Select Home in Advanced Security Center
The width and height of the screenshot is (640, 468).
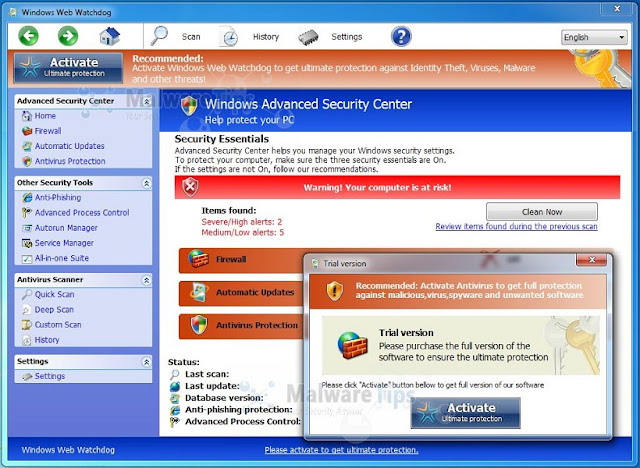[x=45, y=116]
